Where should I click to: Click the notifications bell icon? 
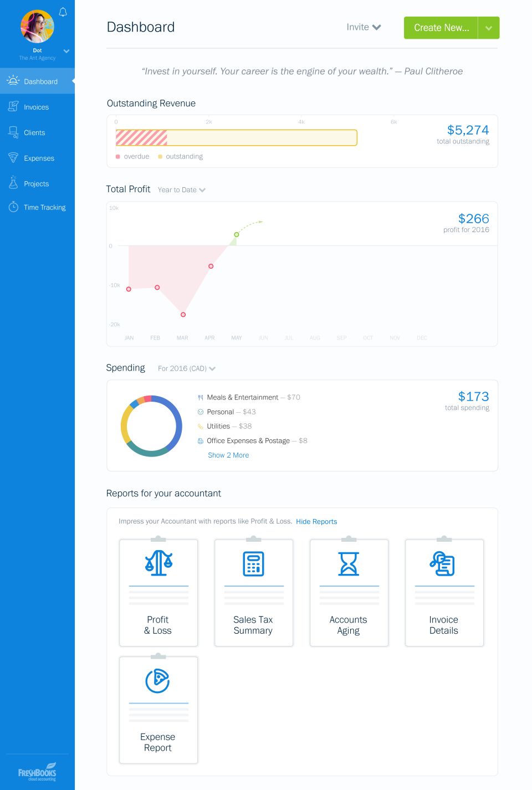(x=63, y=12)
